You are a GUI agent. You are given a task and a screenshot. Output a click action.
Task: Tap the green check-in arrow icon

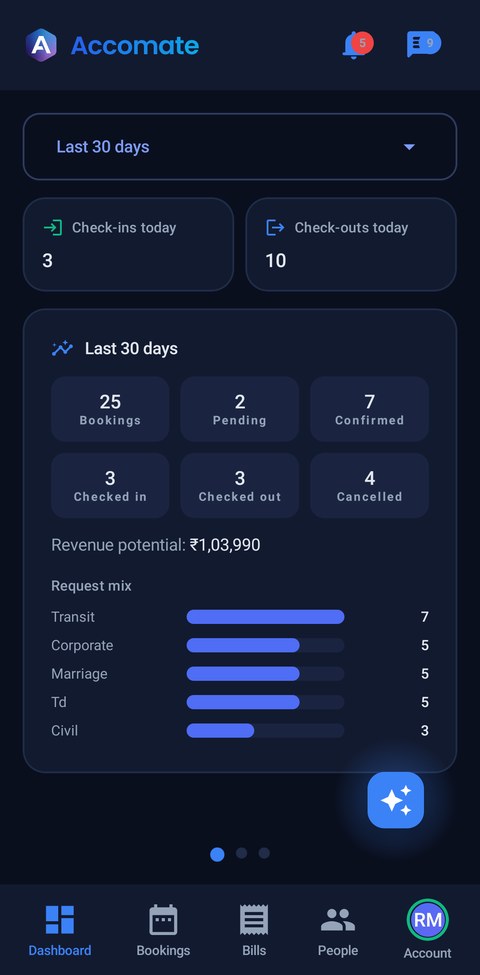tap(53, 228)
